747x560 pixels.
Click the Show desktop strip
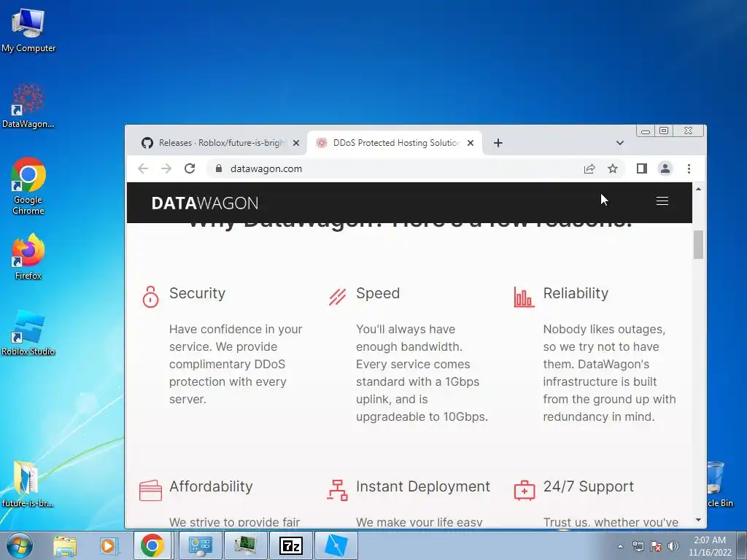[x=742, y=545]
